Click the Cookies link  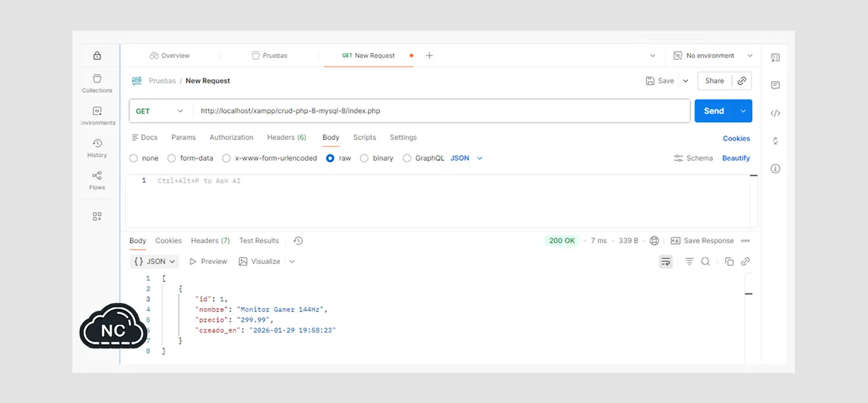pos(736,138)
